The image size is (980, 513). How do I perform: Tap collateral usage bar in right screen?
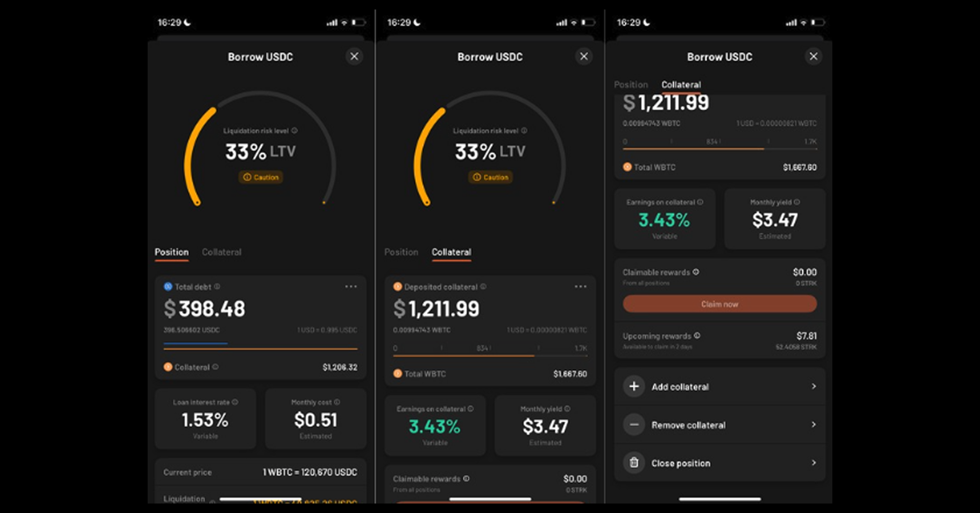[x=720, y=149]
